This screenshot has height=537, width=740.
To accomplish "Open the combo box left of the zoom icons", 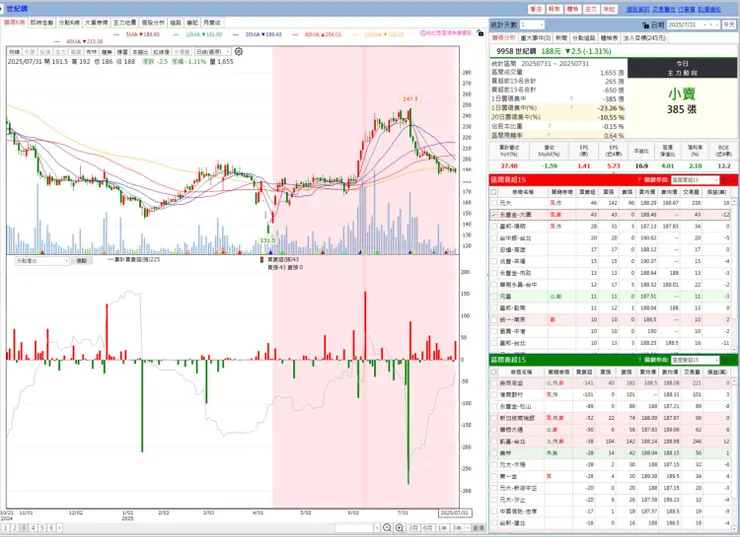I will (x=357, y=528).
